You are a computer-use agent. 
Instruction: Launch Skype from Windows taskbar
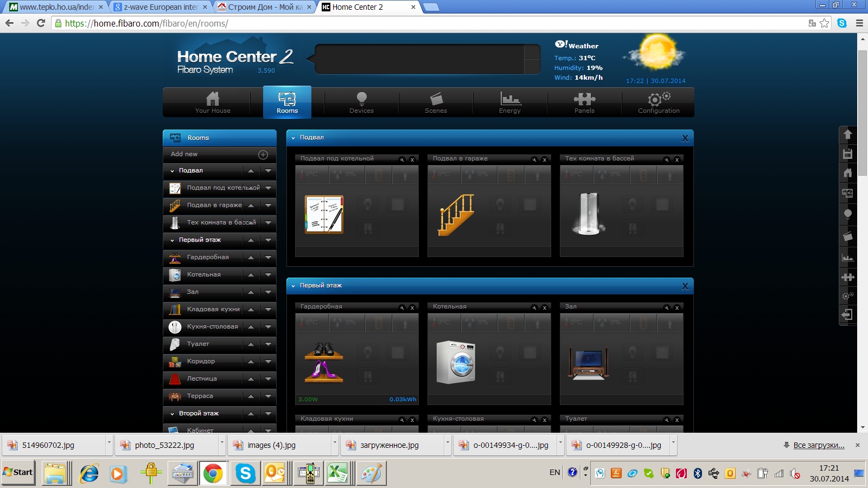[245, 473]
